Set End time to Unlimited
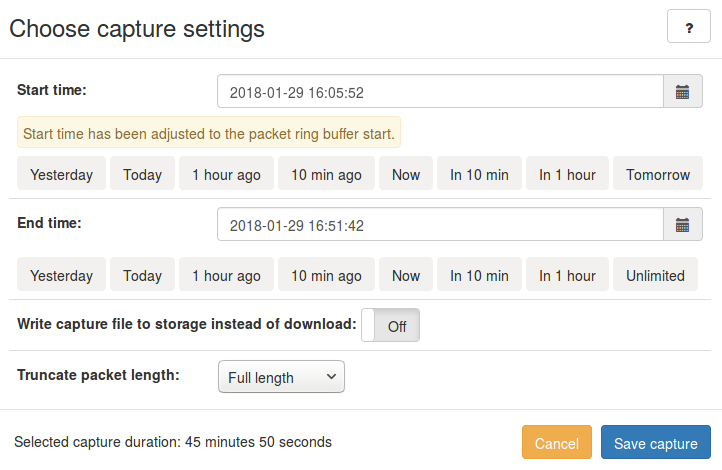The image size is (722, 470). [x=655, y=274]
